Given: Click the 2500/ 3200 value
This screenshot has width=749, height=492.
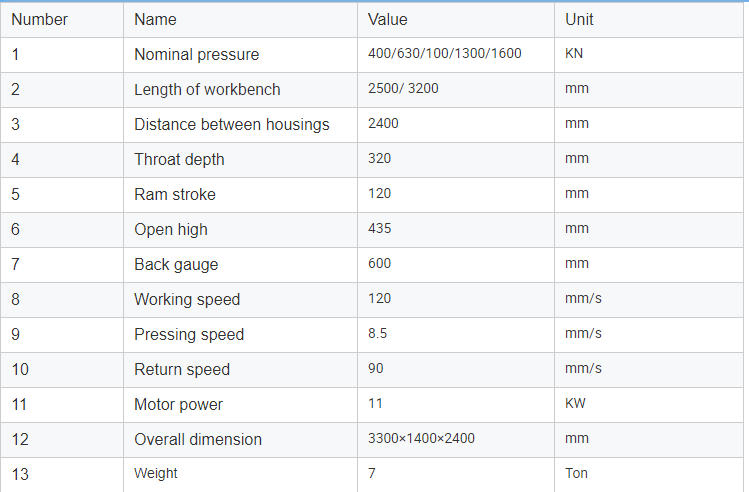Looking at the screenshot, I should click(403, 89).
